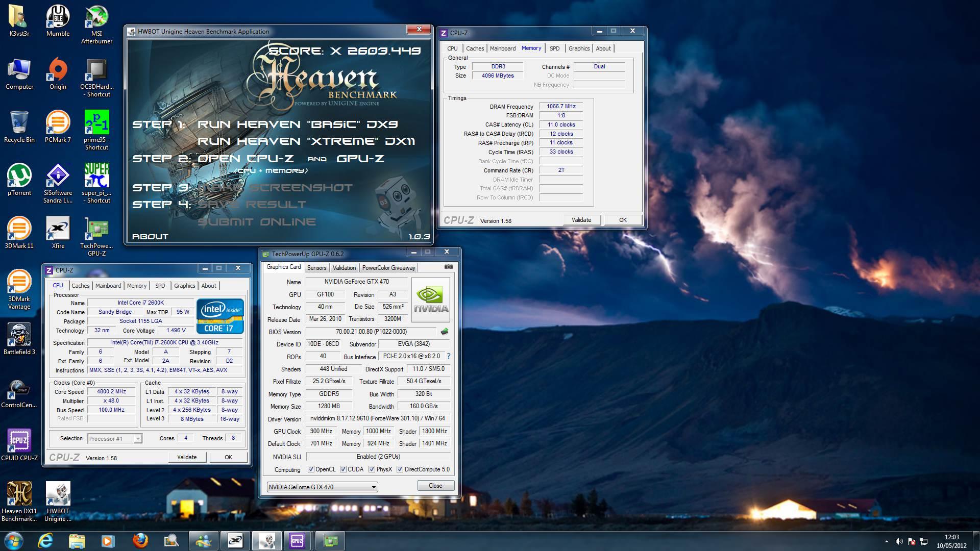The width and height of the screenshot is (980, 551).
Task: Open prime95 shortcut icon
Action: (x=96, y=131)
